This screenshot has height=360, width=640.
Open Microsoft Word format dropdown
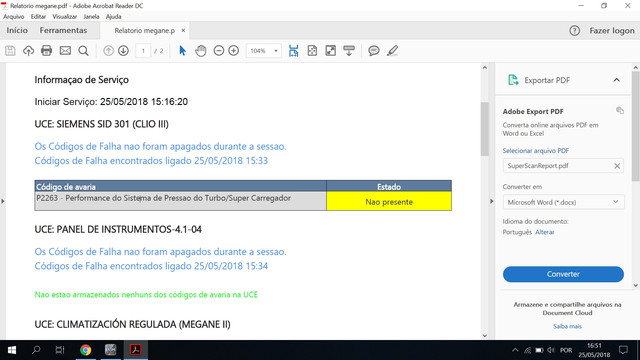tap(563, 202)
